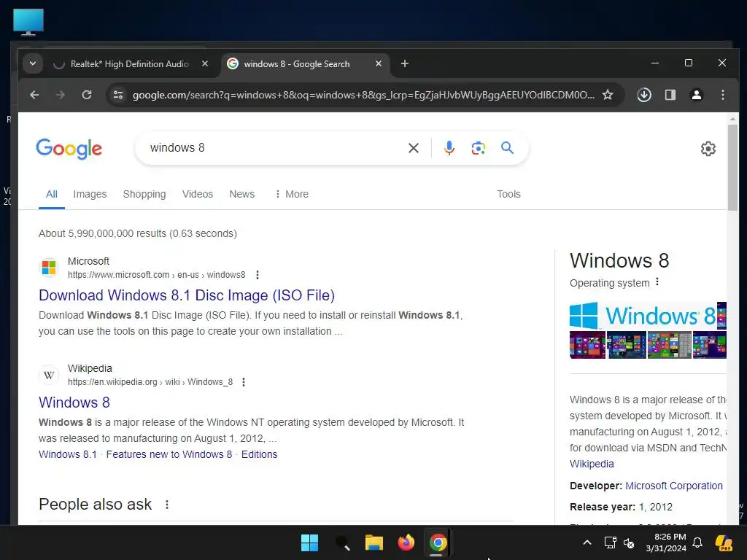The image size is (747, 560).
Task: Expand the More search categories menu
Action: point(292,194)
